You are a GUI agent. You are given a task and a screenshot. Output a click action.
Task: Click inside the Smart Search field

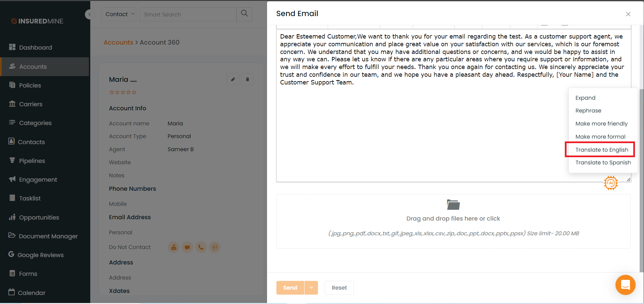click(188, 14)
